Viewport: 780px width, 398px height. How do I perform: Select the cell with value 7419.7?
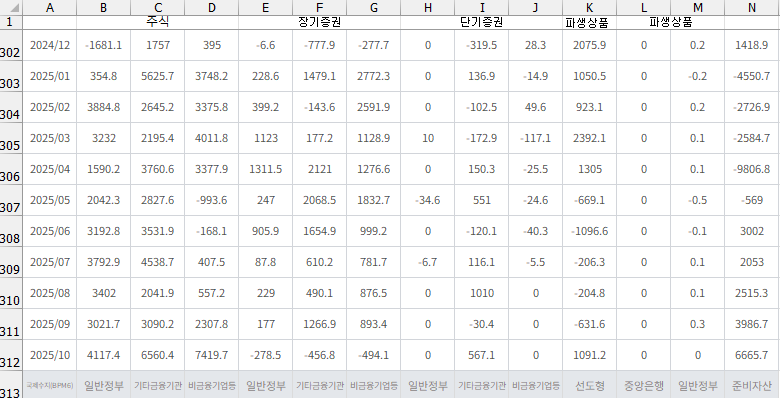pos(211,355)
